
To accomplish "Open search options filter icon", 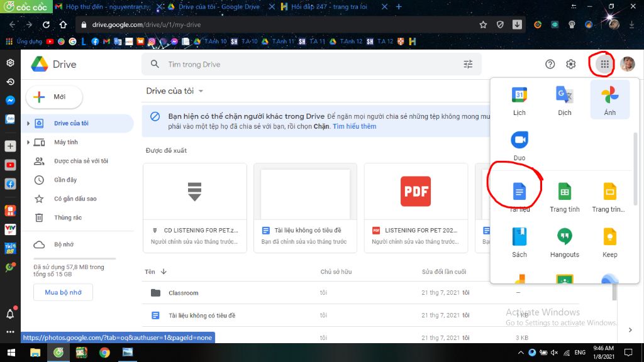I will tap(468, 64).
